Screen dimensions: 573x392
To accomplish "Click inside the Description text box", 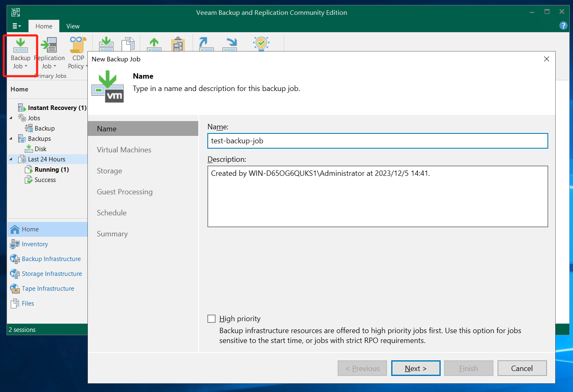I will pyautogui.click(x=378, y=196).
